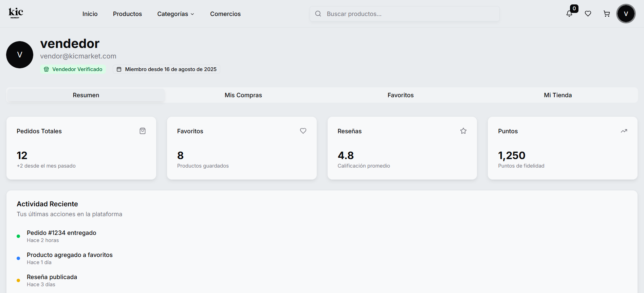Click the large vendedor profile avatar
The height and width of the screenshot is (293, 644).
pyautogui.click(x=20, y=55)
